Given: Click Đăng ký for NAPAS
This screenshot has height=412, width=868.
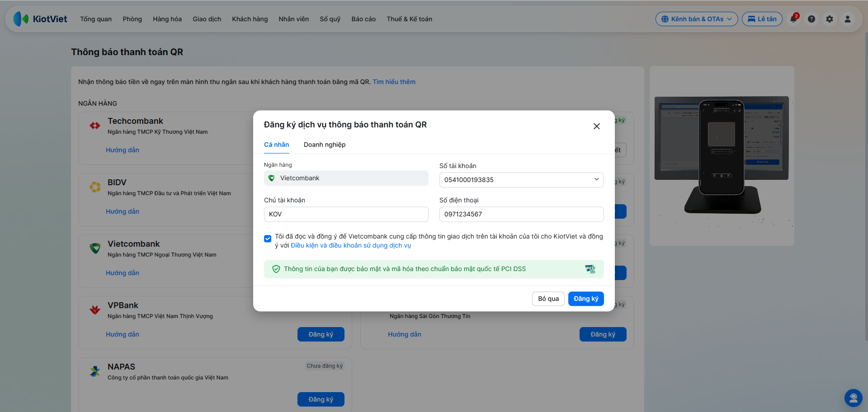Looking at the screenshot, I should [x=321, y=399].
